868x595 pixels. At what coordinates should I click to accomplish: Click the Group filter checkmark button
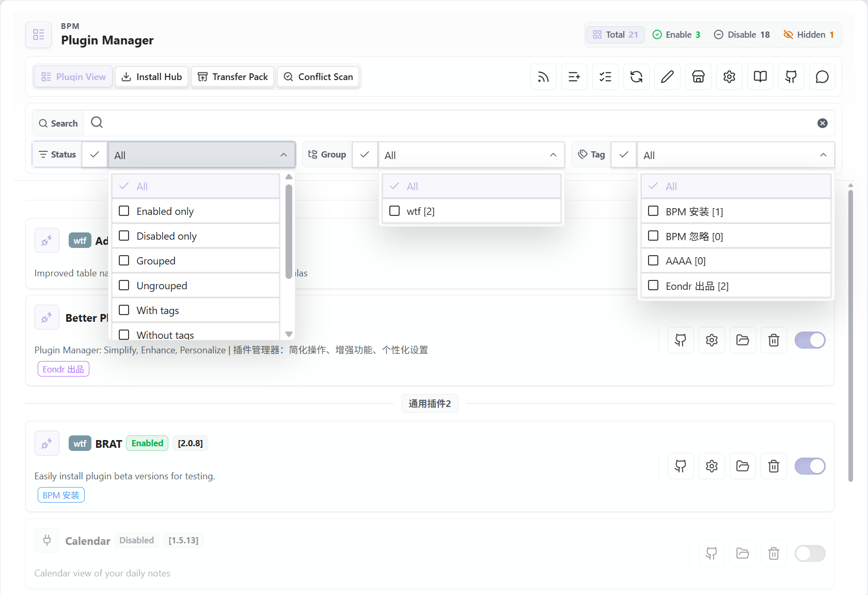click(x=365, y=154)
